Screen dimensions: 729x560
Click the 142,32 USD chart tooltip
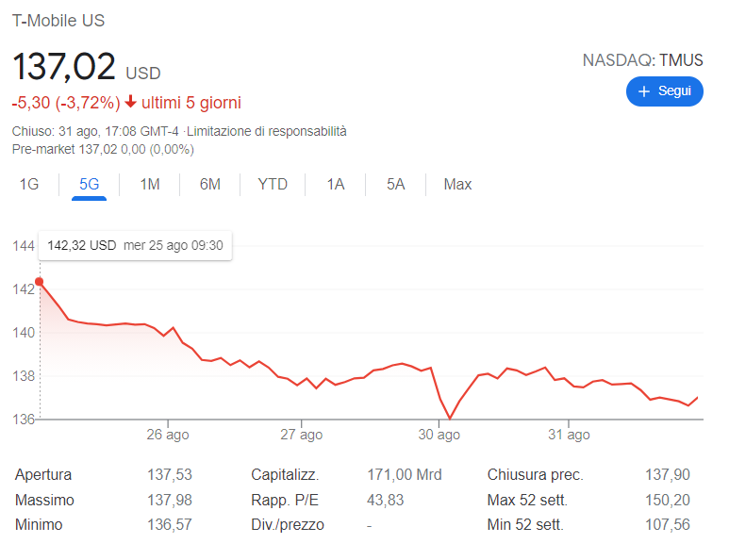(x=135, y=246)
